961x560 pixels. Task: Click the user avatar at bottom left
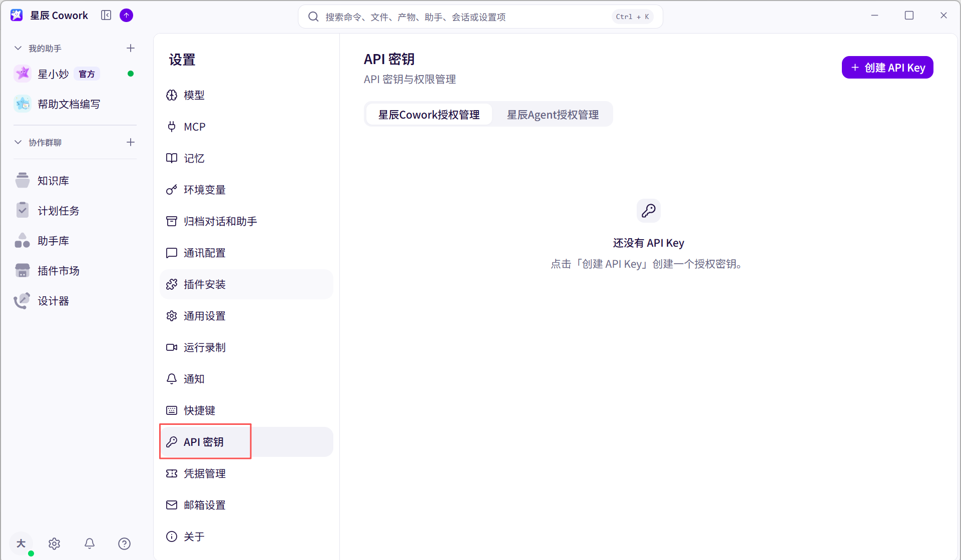(x=21, y=543)
